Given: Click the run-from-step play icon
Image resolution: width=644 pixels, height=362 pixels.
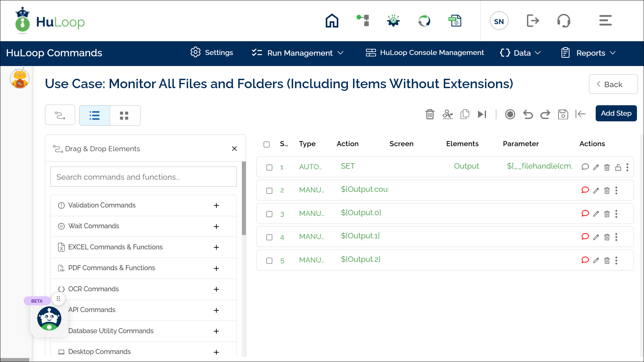Looking at the screenshot, I should tap(482, 114).
